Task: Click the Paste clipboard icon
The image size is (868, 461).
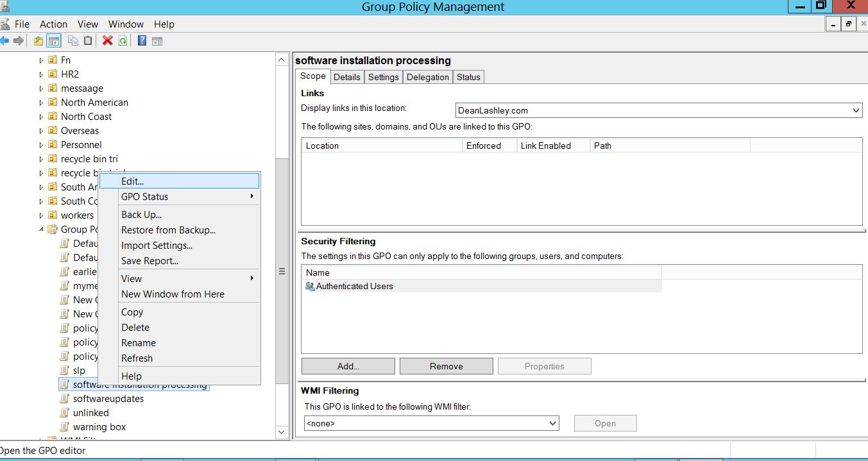Action: pyautogui.click(x=88, y=41)
